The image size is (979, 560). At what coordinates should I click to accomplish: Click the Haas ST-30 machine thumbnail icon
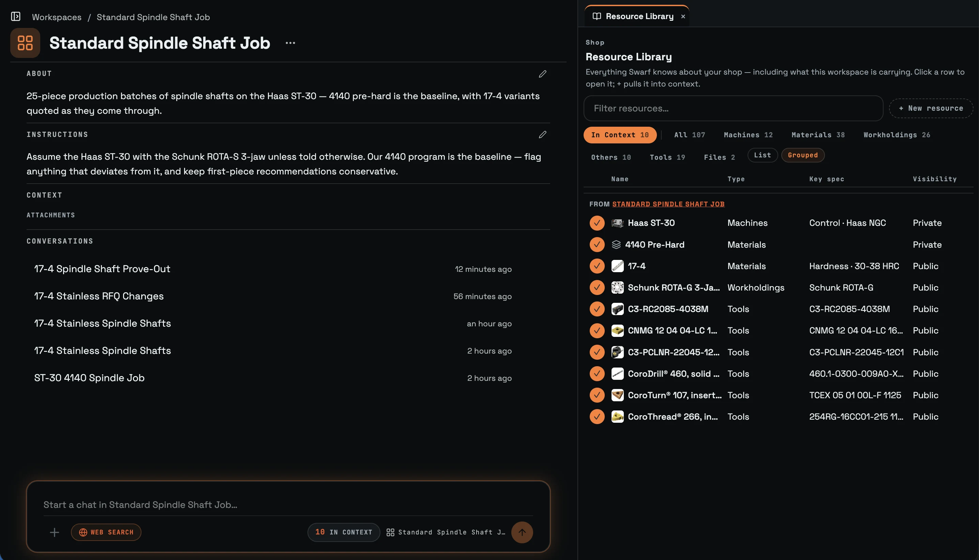(617, 223)
